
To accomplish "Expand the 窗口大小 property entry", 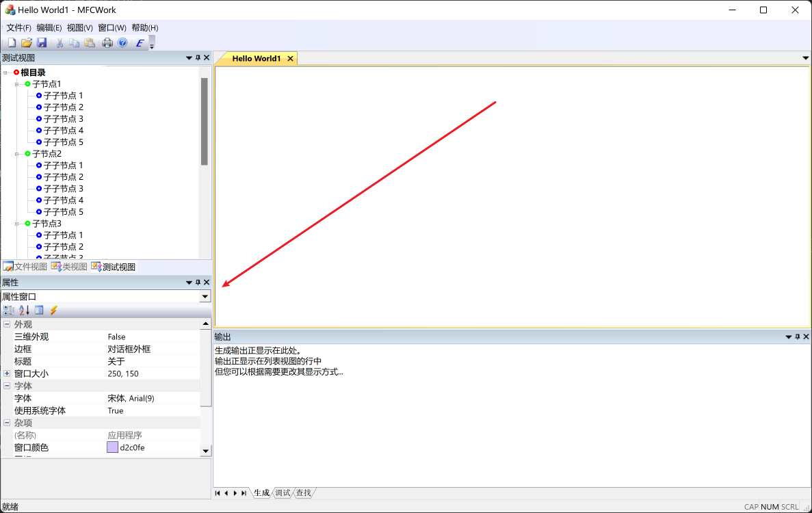I will point(6,373).
